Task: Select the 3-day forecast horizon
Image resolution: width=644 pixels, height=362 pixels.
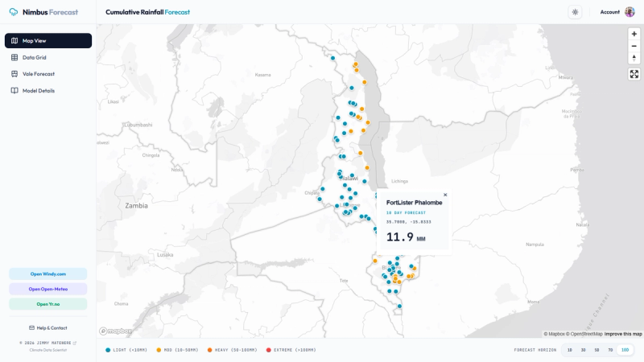Action: click(x=583, y=350)
